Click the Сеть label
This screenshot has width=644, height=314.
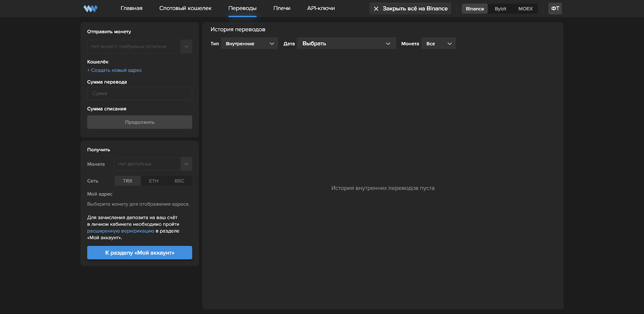pyautogui.click(x=93, y=181)
